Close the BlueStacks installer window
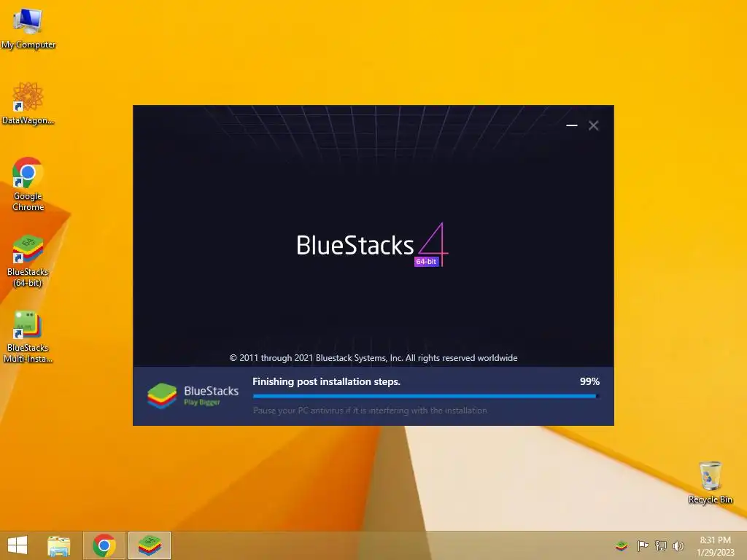 (x=594, y=125)
